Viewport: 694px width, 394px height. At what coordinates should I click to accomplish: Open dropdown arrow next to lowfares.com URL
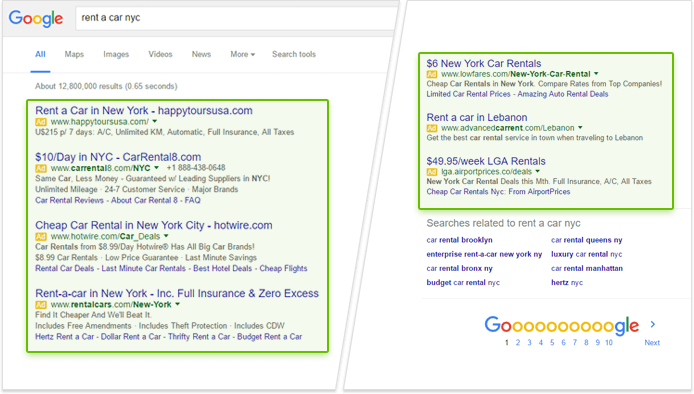596,73
